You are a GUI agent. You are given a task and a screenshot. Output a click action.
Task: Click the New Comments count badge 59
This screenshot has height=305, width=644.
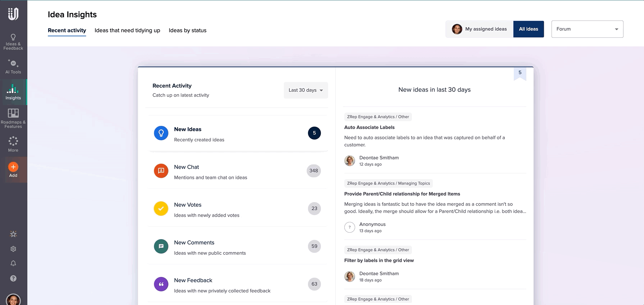click(314, 246)
